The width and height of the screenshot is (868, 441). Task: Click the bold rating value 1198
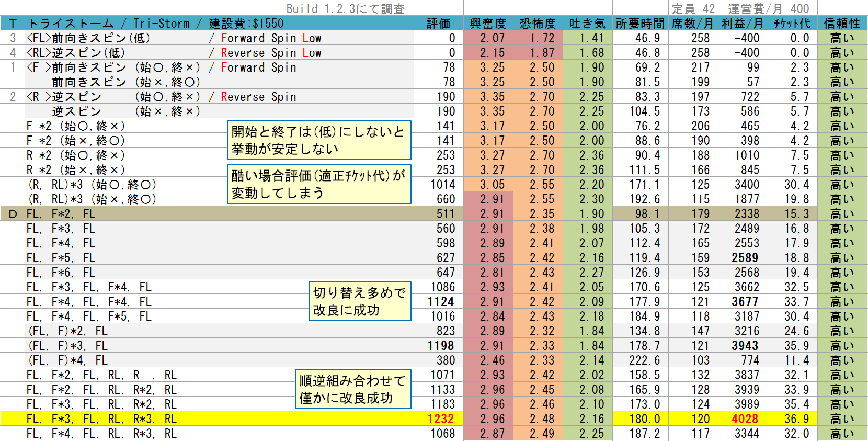point(441,346)
